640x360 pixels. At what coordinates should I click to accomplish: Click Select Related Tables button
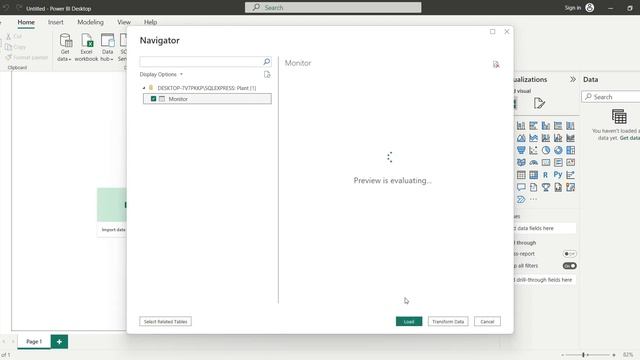click(x=165, y=322)
